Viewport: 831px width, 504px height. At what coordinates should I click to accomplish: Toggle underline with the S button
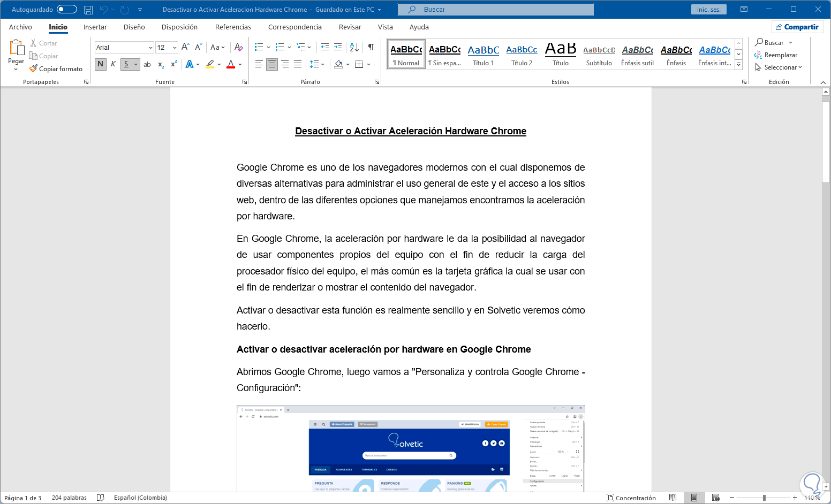point(126,64)
